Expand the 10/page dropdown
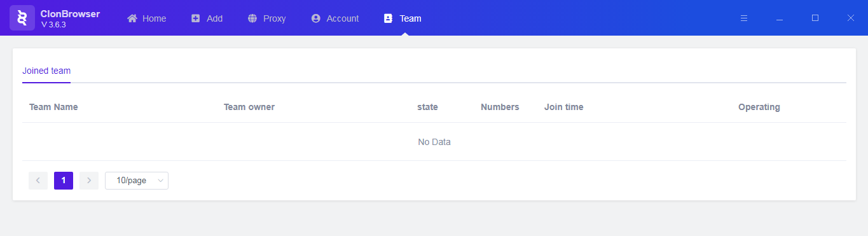 coord(137,181)
